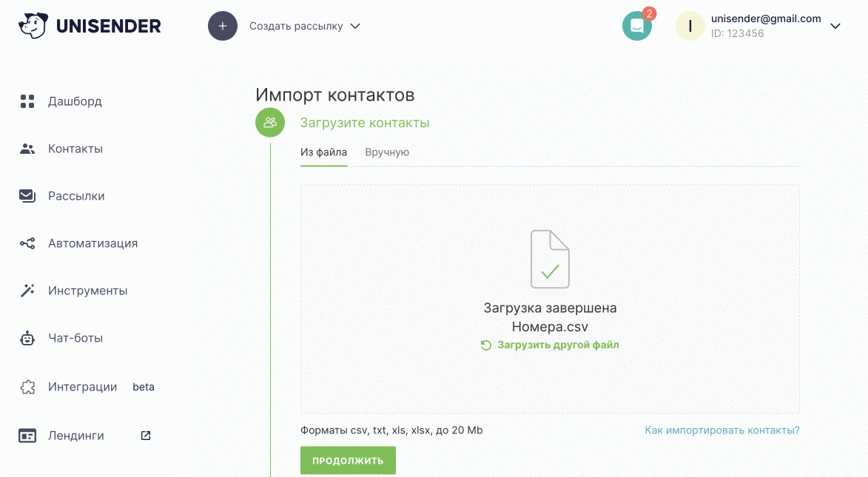Viewport: 868px width, 477px height.
Task: Click the Интеграции puzzle piece icon
Action: [27, 387]
